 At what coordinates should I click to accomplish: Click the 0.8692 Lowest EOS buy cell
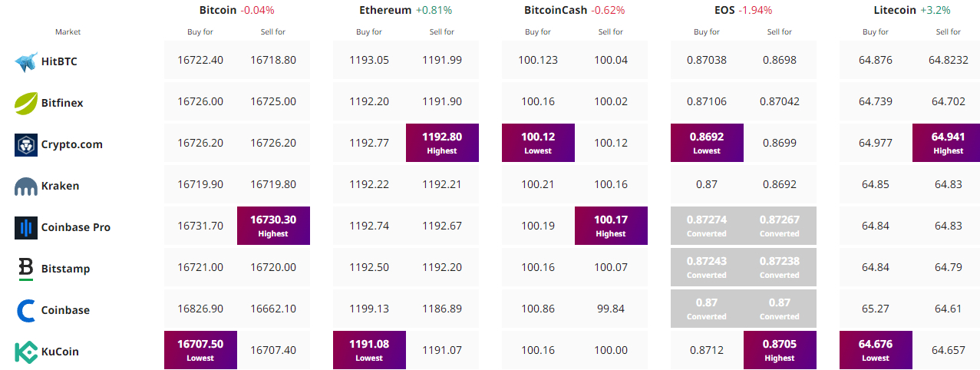coord(707,143)
